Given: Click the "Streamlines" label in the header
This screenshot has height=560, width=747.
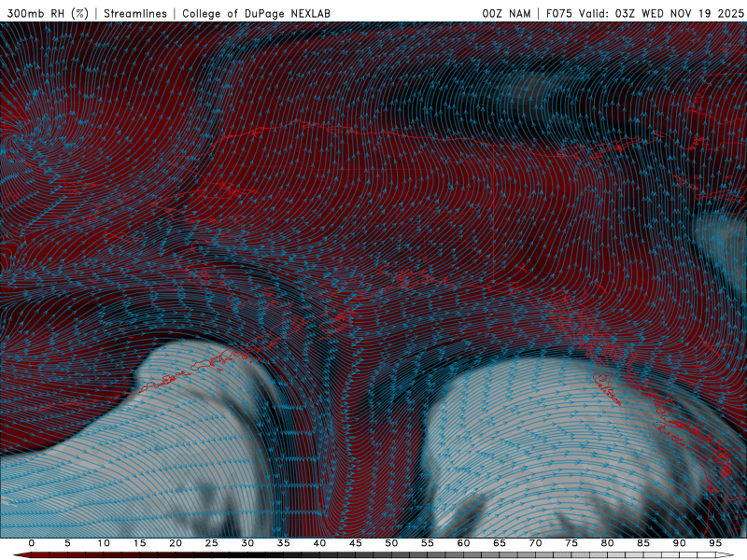Looking at the screenshot, I should coord(135,13).
